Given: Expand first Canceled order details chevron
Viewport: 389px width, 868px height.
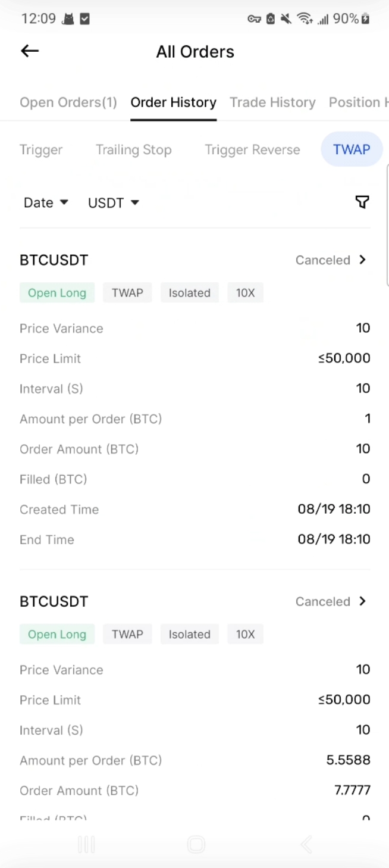Looking at the screenshot, I should 362,260.
